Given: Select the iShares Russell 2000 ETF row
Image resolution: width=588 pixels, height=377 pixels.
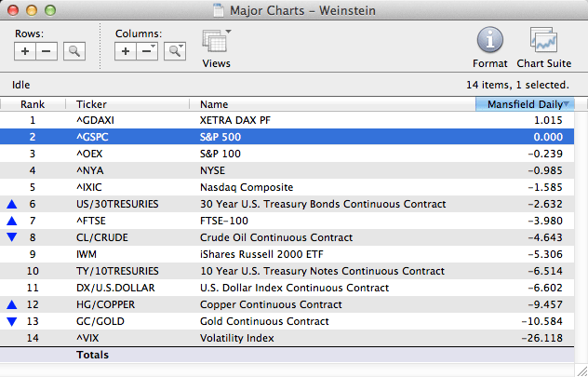Looking at the screenshot, I should 279,254.
